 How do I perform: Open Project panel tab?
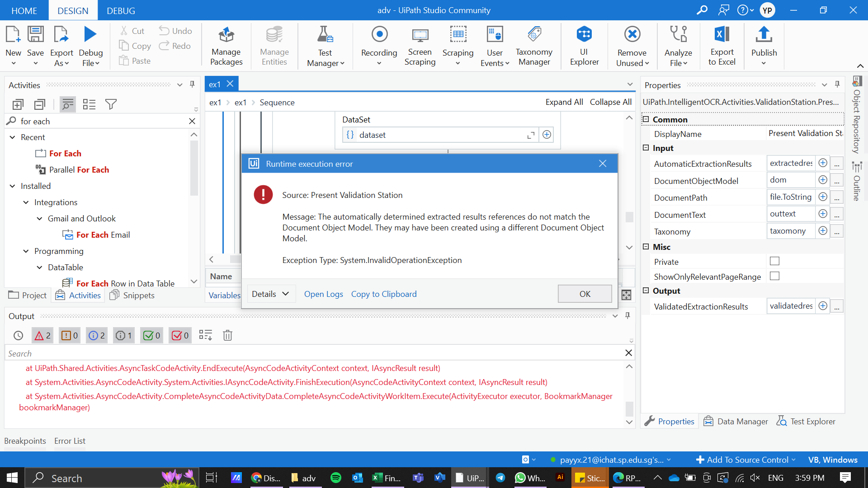[28, 295]
